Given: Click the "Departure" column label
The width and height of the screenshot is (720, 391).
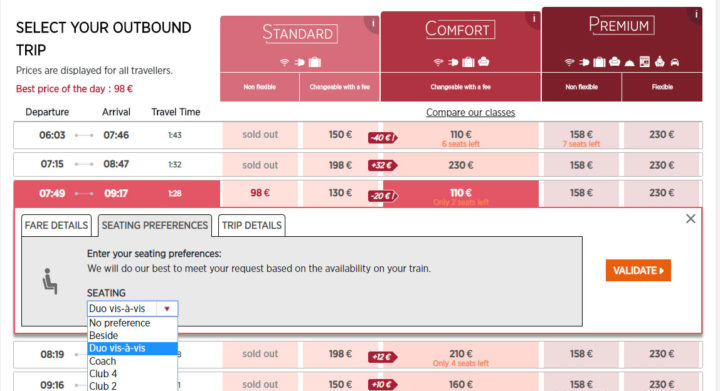Looking at the screenshot, I should [x=47, y=112].
